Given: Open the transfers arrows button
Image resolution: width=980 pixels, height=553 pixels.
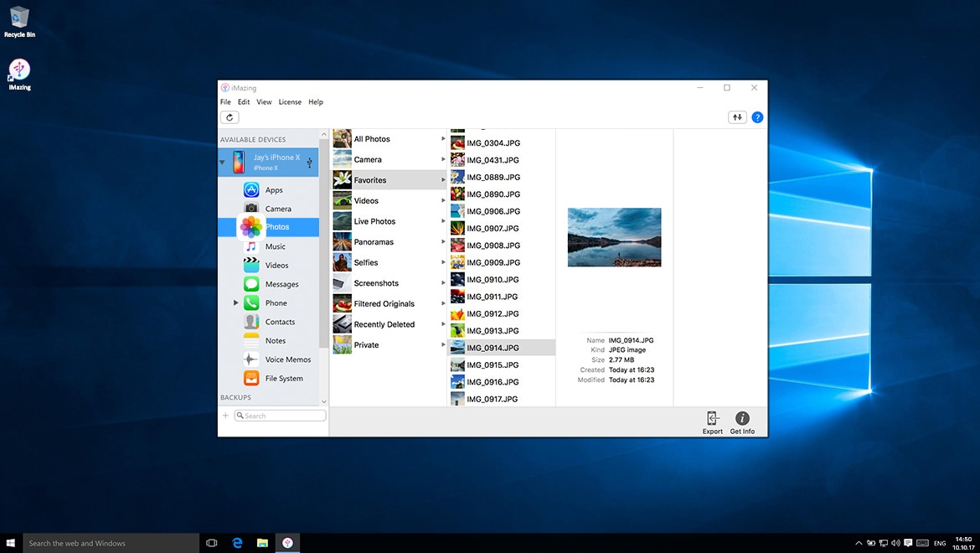Looking at the screenshot, I should tap(737, 117).
